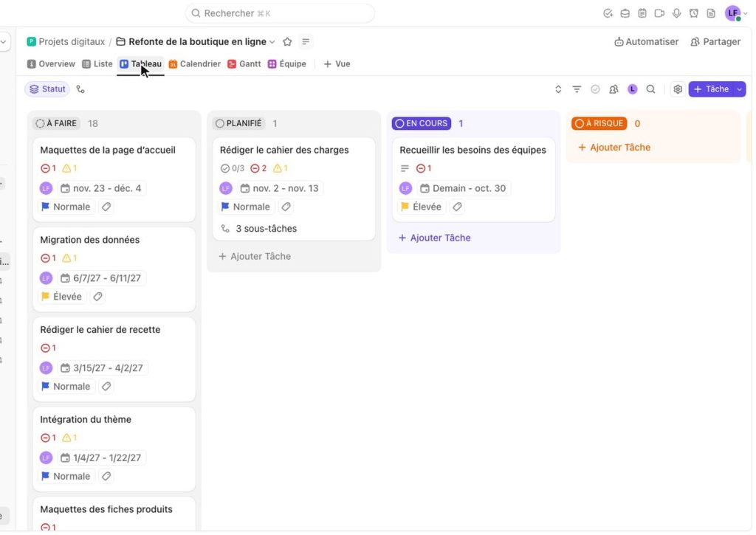This screenshot has width=756, height=535.
Task: Click the À FAIRE status circle in column header
Action: pyautogui.click(x=40, y=124)
